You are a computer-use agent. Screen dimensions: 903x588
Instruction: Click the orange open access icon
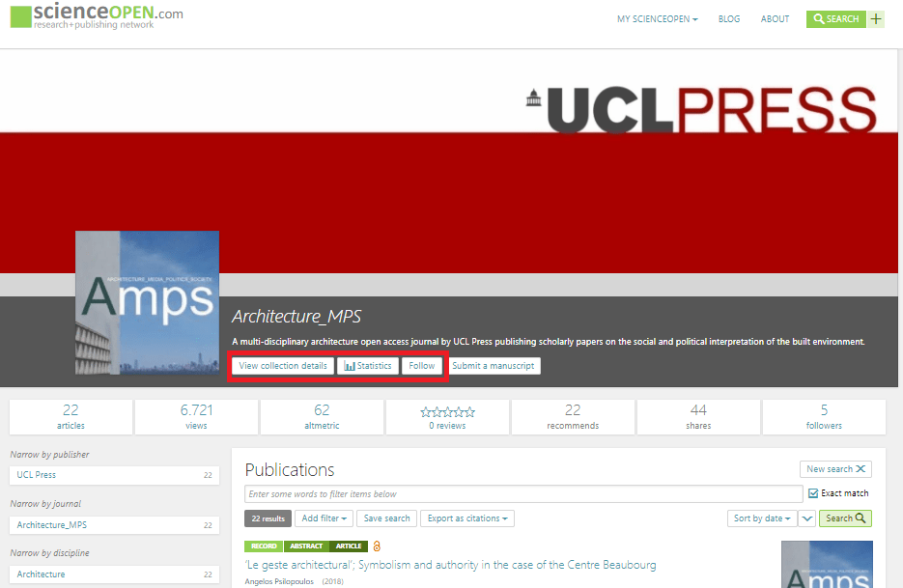[377, 546]
